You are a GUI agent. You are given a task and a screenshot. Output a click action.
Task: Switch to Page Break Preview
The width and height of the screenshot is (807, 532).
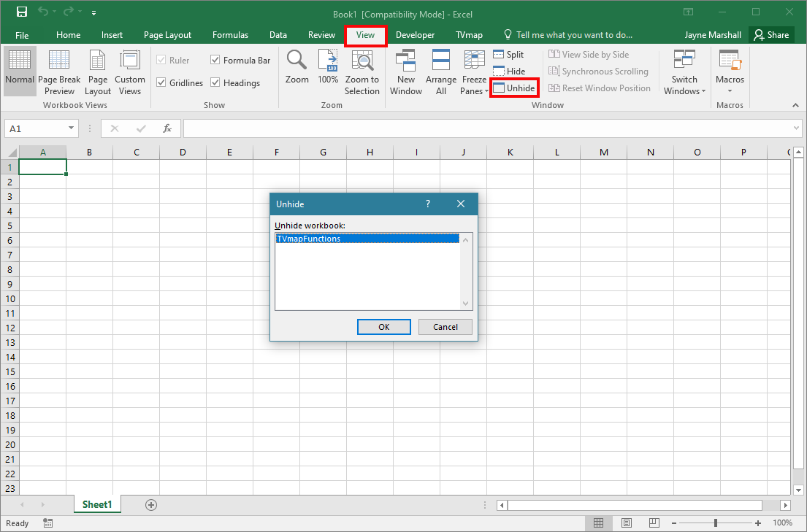click(59, 71)
